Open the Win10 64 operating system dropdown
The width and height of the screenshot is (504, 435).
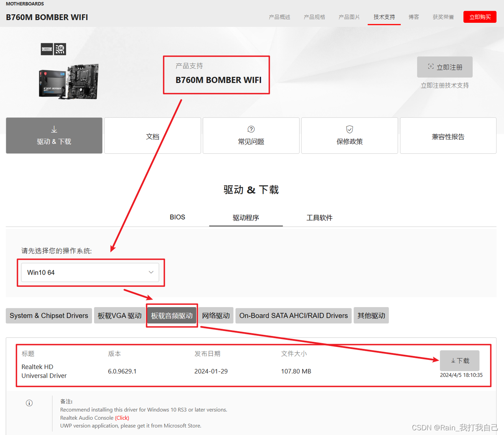90,272
